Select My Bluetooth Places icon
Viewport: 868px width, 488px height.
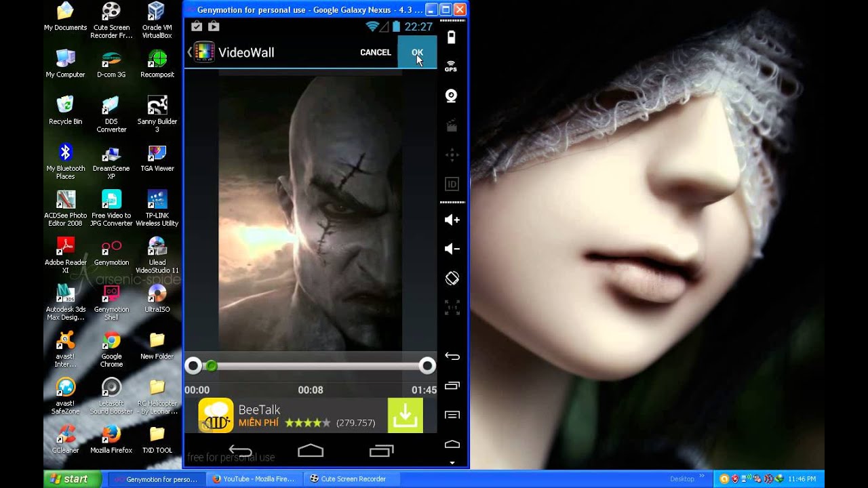click(65, 161)
